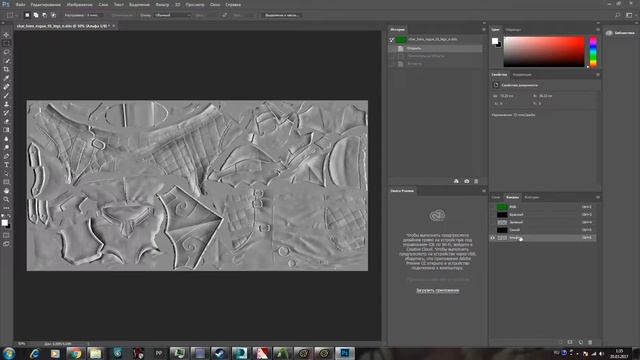The image size is (640, 360).
Task: Click New selection mode in options bar
Action: 27,15
